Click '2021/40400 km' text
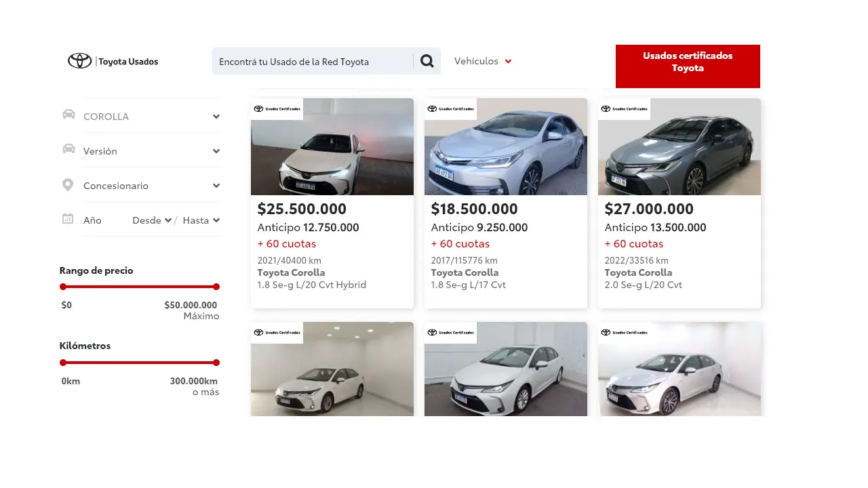Image resolution: width=868 pixels, height=488 pixels. pos(290,260)
